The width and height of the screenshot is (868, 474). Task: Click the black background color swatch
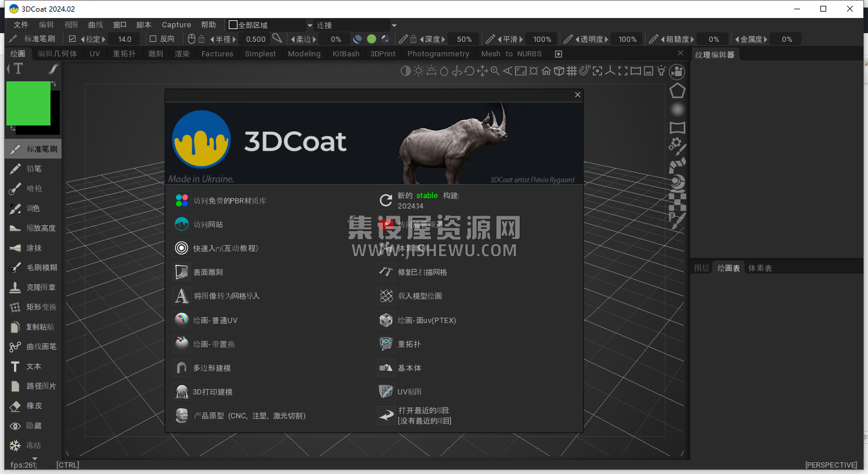55,112
